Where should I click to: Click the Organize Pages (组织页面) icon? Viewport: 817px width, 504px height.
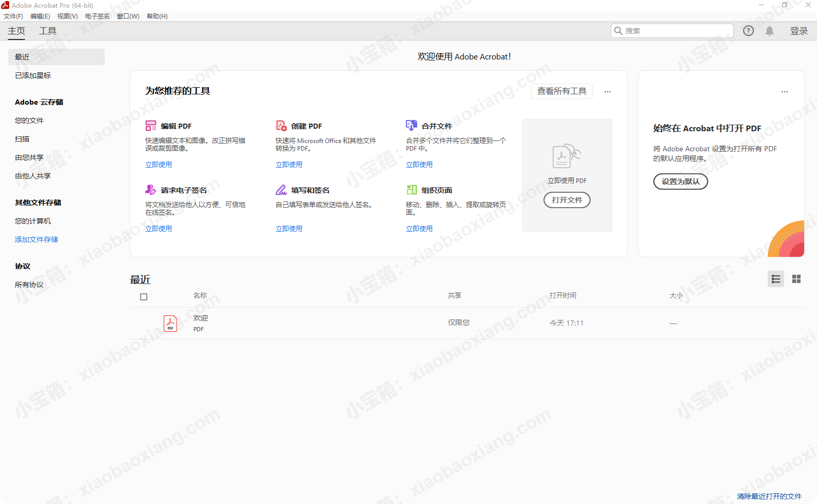coord(412,190)
